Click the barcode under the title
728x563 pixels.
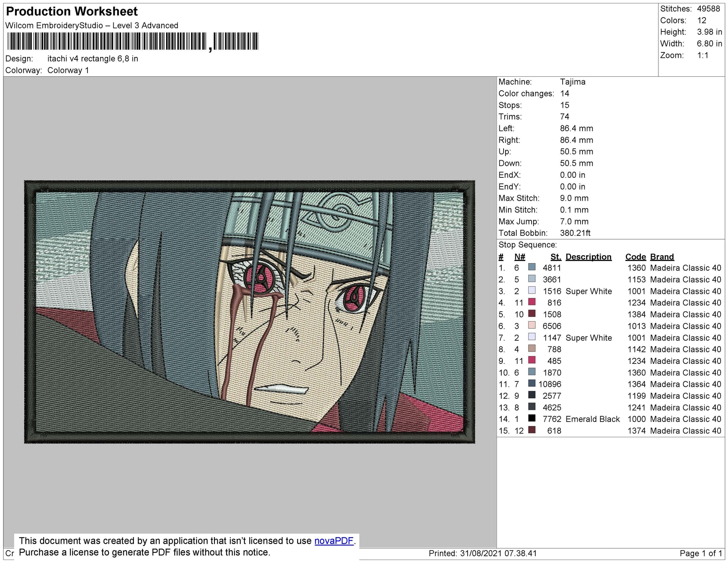tap(132, 41)
